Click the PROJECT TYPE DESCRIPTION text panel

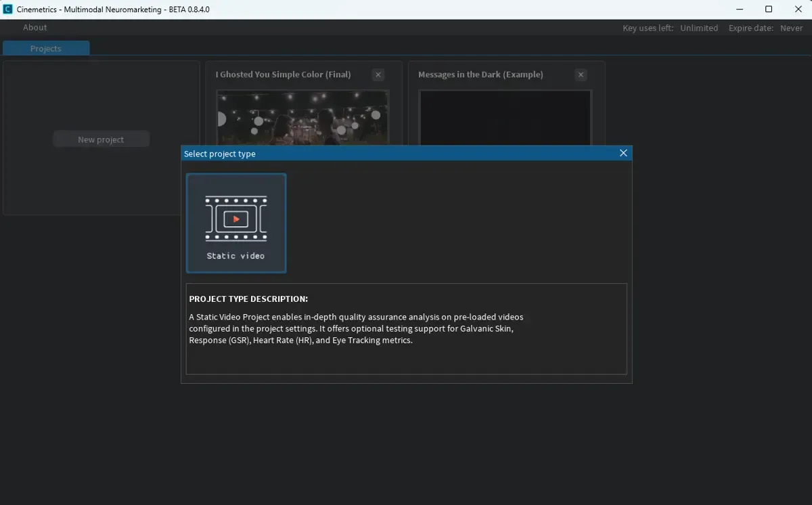406,328
